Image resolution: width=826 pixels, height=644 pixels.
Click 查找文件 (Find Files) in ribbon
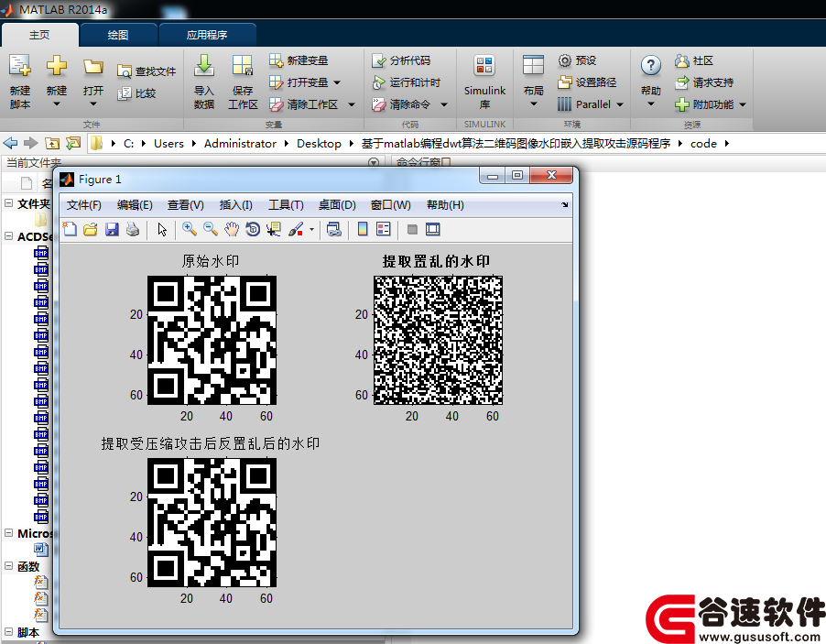click(x=147, y=71)
